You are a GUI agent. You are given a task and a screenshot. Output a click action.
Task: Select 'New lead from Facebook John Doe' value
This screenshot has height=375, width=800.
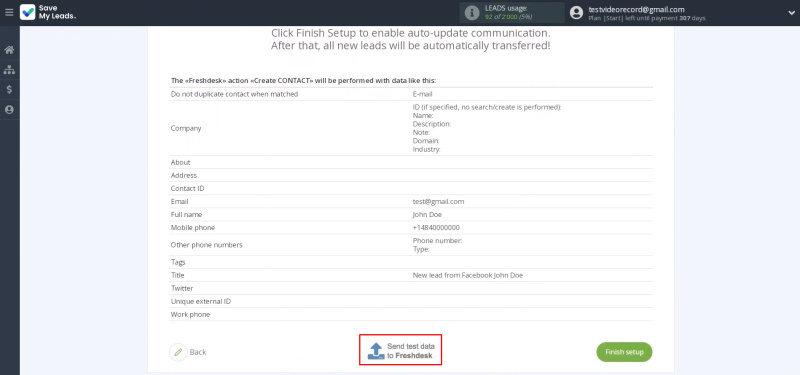468,276
